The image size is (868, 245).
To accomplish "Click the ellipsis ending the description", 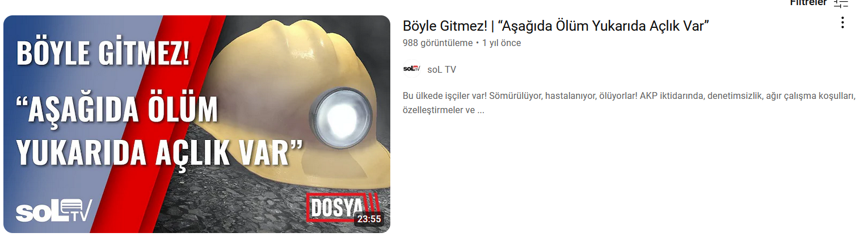I will [481, 110].
